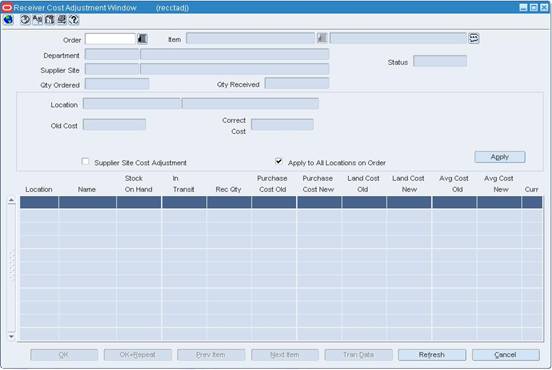Click the Old Cost field
Image resolution: width=552 pixels, height=370 pixels.
(x=114, y=125)
